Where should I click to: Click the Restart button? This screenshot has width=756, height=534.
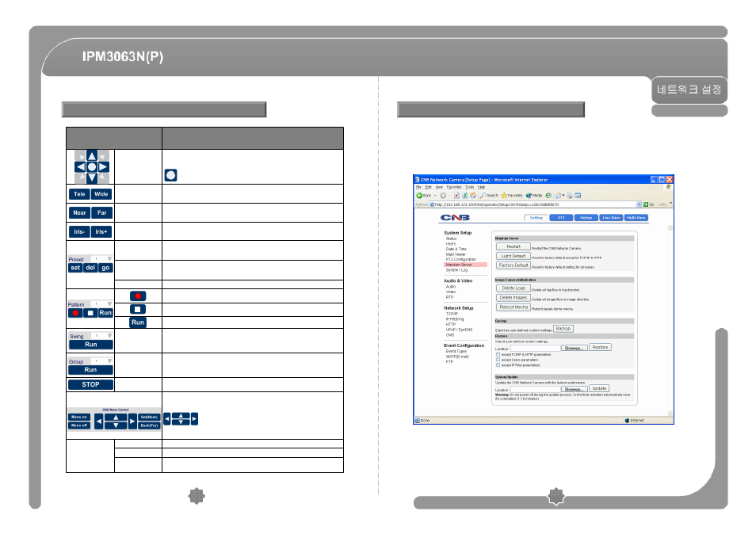pos(514,246)
